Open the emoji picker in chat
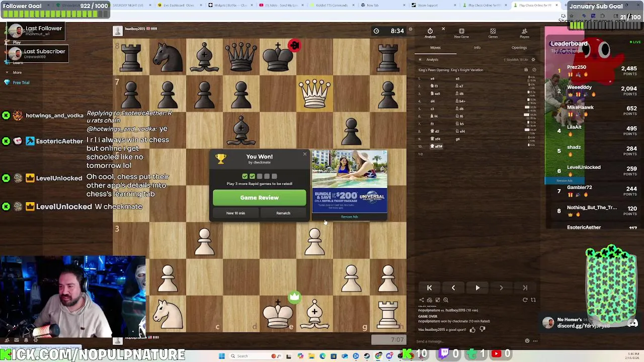Screen dimensions: 644x362 (x=527, y=341)
